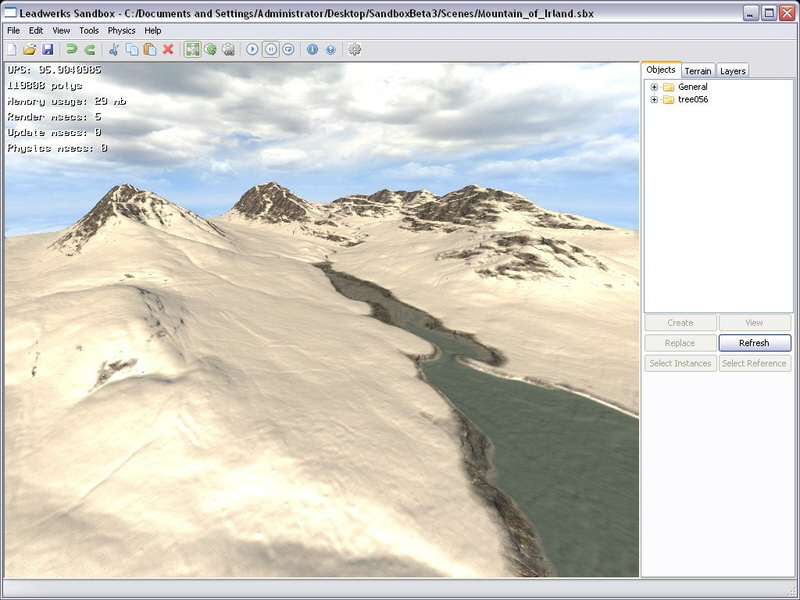Toggle the green select-mode toolbar button
The height and width of the screenshot is (600, 800).
[x=192, y=49]
